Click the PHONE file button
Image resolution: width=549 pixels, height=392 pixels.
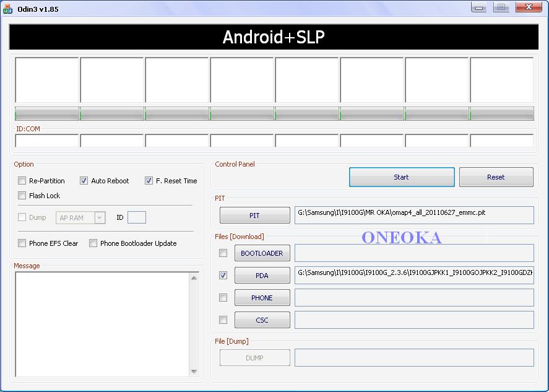point(262,298)
